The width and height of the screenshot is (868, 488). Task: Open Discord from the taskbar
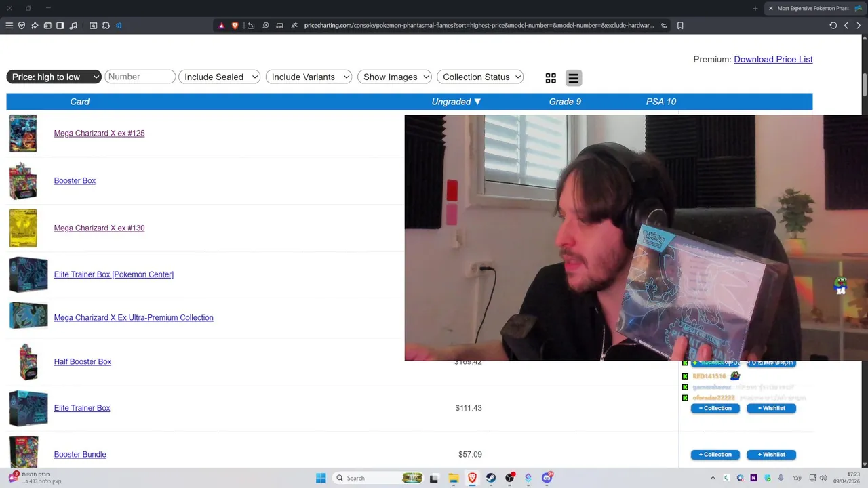tap(547, 478)
